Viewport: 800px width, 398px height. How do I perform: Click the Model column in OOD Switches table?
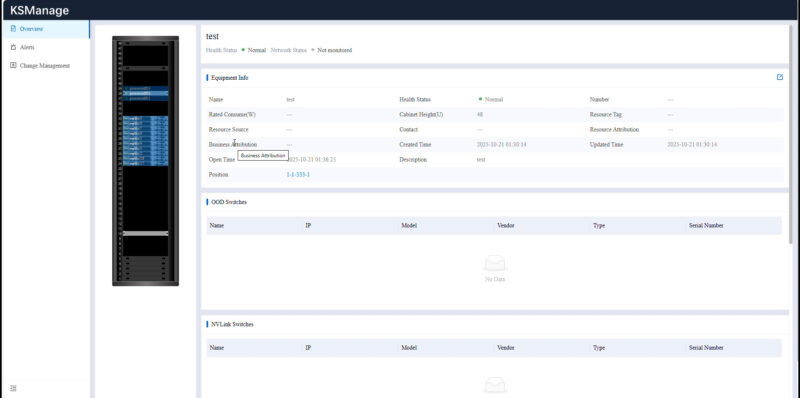(x=409, y=226)
